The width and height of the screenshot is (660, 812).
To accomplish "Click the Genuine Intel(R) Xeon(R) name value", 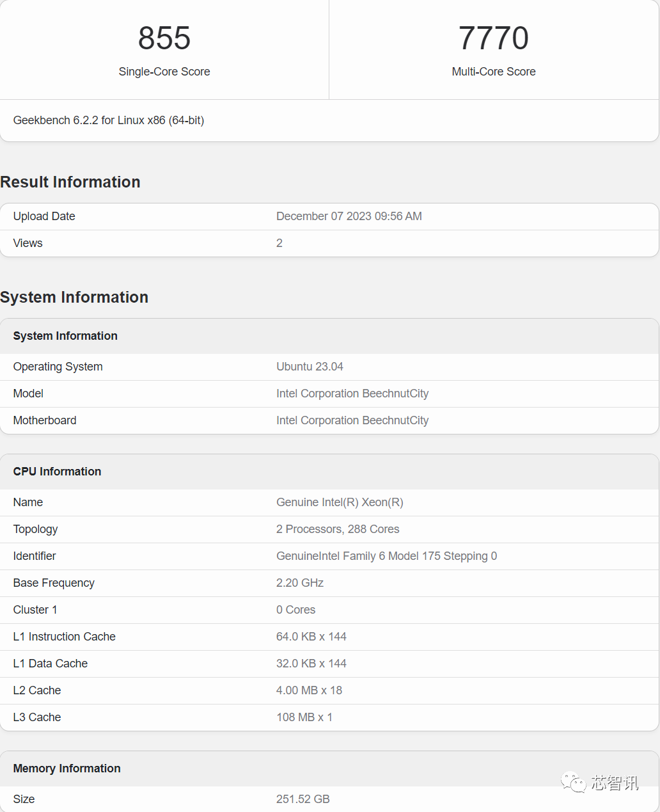I will tap(340, 502).
